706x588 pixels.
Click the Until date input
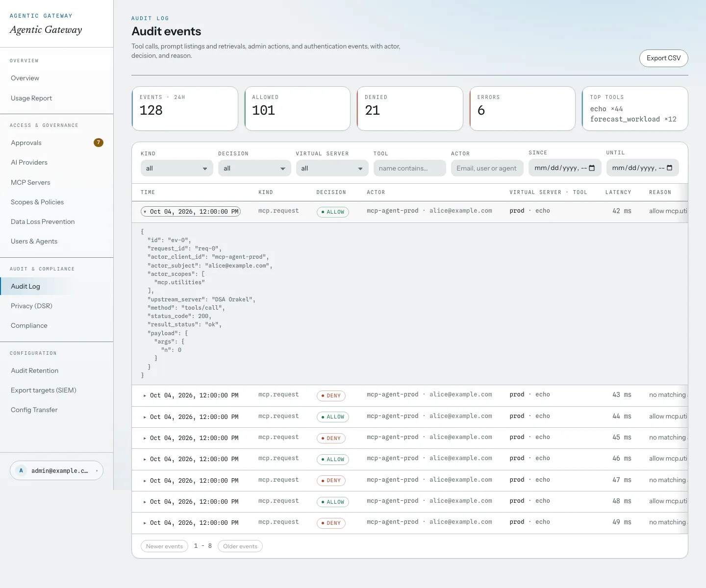coord(642,168)
